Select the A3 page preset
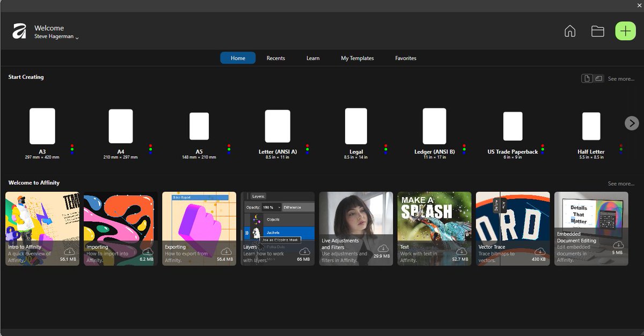This screenshot has height=336, width=644. 42,126
